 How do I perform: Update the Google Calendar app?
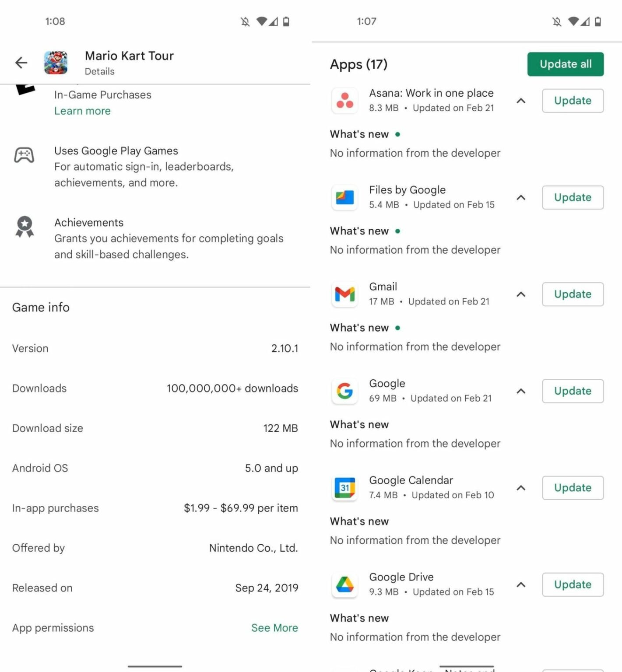pos(573,488)
